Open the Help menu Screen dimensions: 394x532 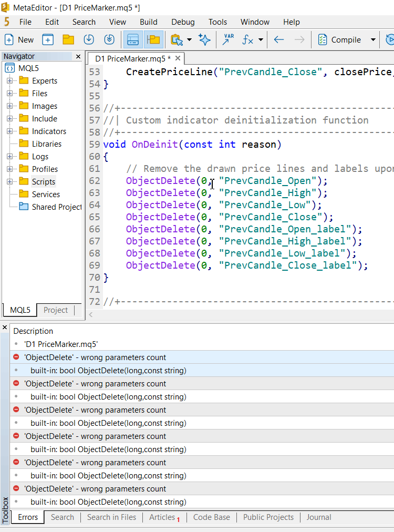291,22
